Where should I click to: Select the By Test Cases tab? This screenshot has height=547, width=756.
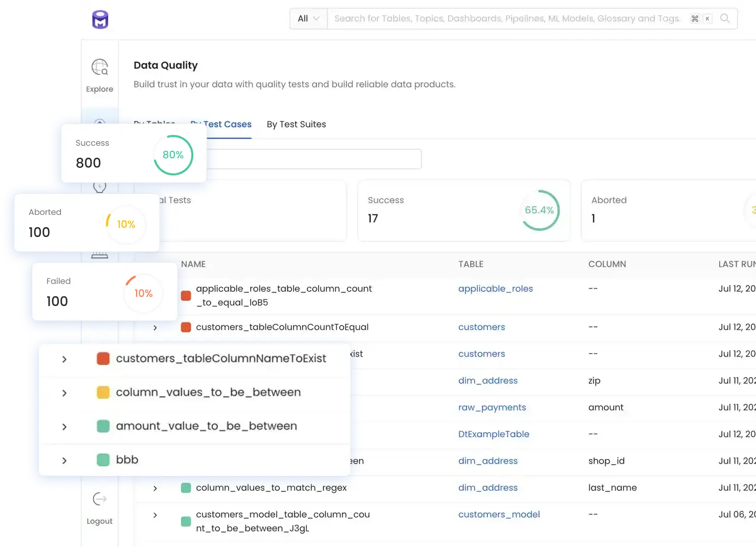(220, 124)
